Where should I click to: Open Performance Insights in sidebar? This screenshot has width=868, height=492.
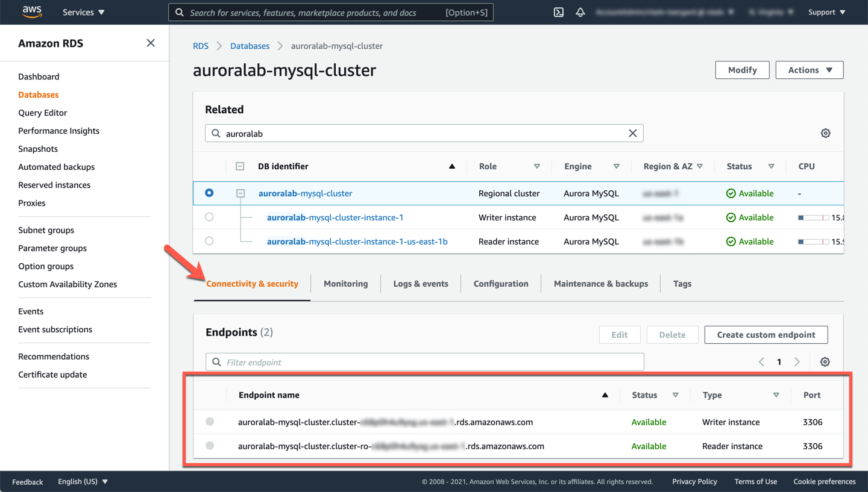(58, 131)
